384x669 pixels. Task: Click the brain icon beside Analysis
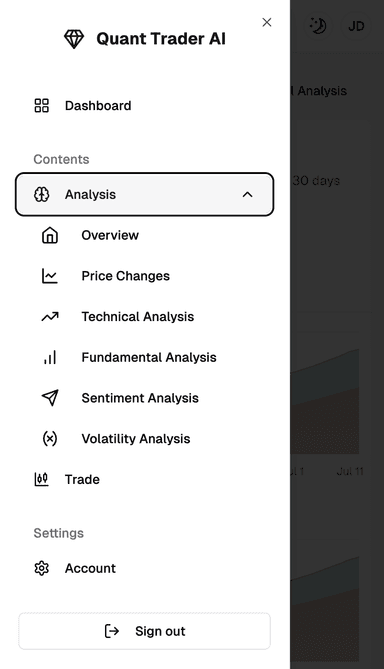point(41,195)
